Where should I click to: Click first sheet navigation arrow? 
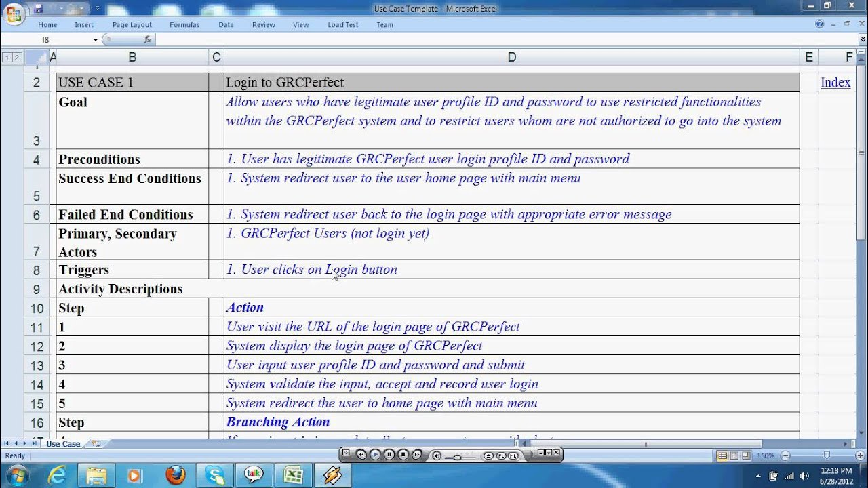pos(7,443)
